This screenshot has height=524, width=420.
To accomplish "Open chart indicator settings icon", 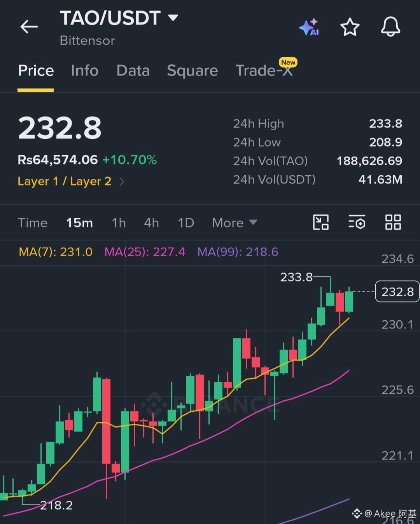I will 357,222.
